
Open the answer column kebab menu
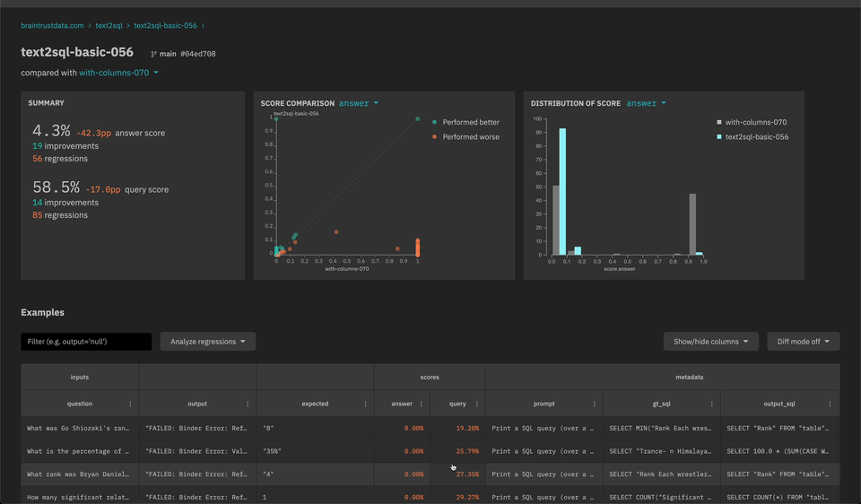coord(422,404)
